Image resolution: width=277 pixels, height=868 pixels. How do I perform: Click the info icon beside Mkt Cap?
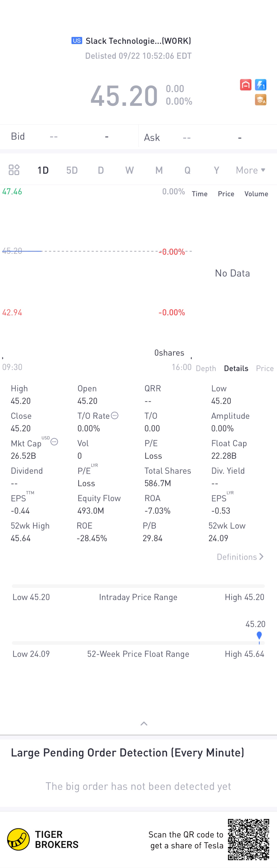tap(54, 442)
